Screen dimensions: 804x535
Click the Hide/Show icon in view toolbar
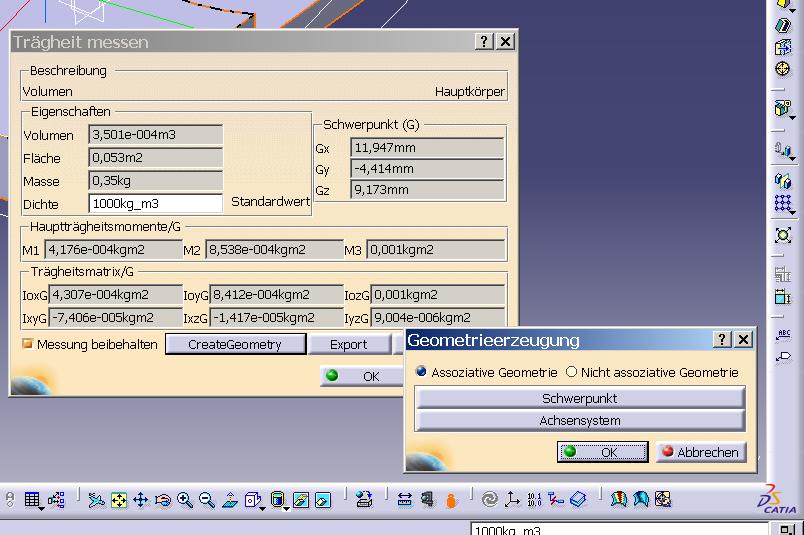click(x=301, y=500)
